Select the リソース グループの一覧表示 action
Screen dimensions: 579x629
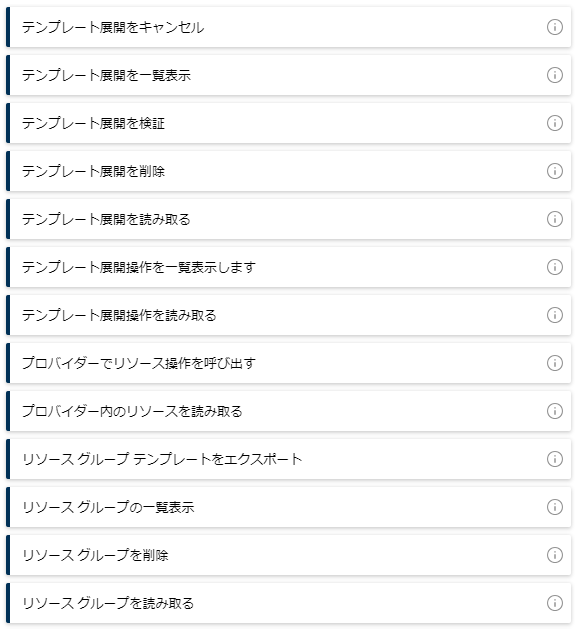click(288, 507)
